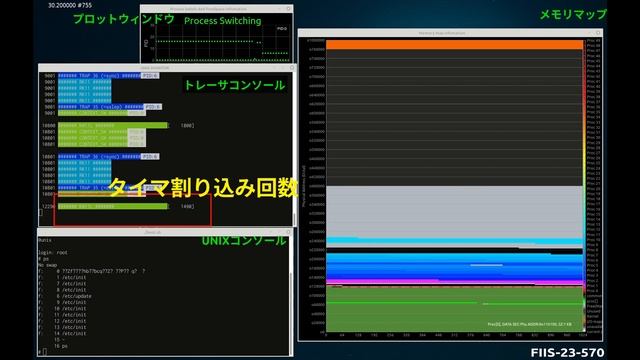Click 'login: root' line in the terminal
This screenshot has height=360, width=640.
(x=53, y=253)
